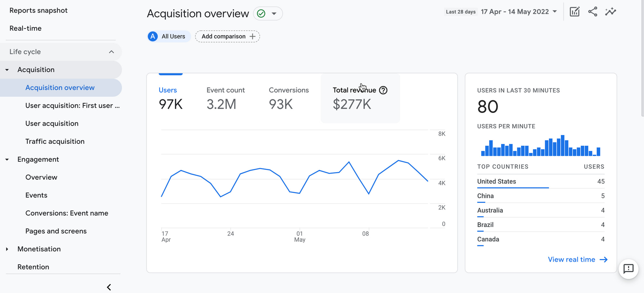
Task: Click the share this report icon
Action: pos(592,12)
